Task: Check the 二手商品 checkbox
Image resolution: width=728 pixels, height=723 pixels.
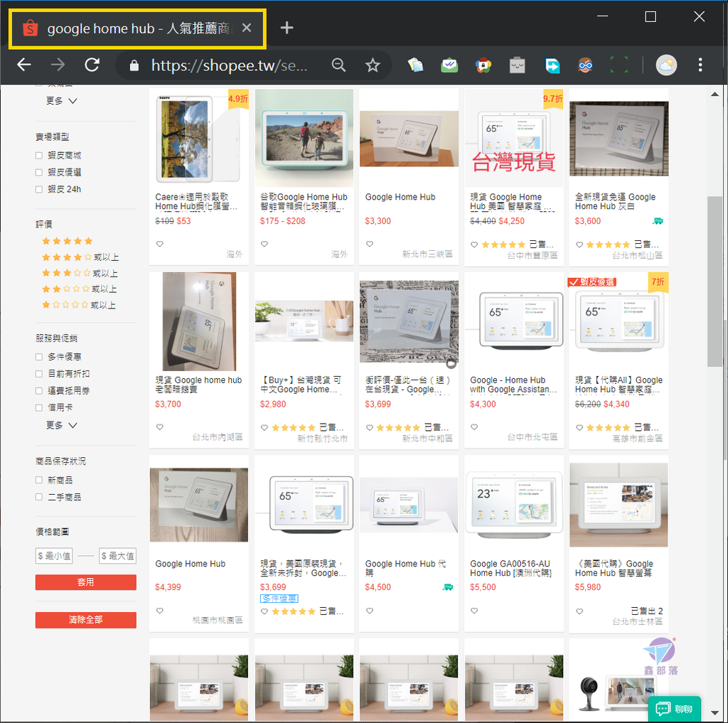Action: tap(39, 497)
